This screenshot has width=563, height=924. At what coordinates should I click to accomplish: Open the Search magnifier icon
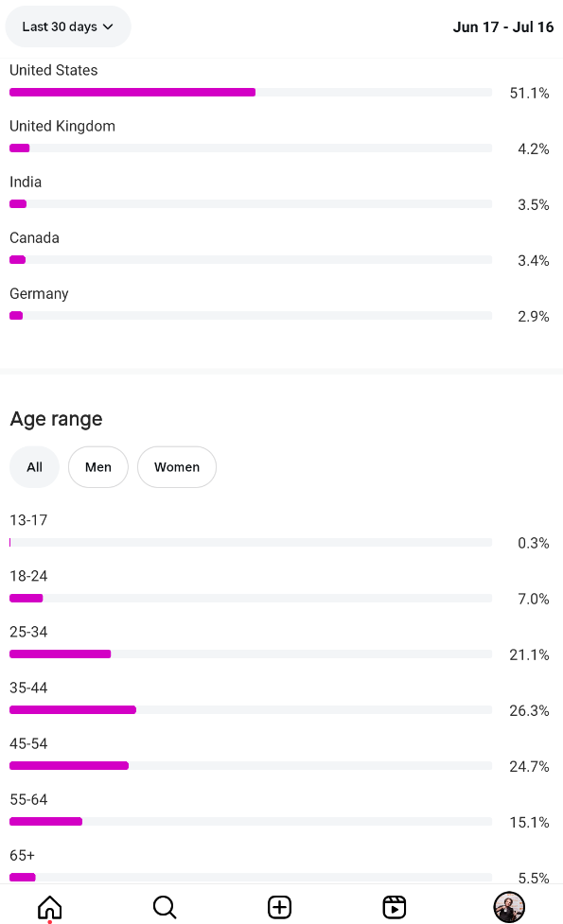(x=165, y=908)
